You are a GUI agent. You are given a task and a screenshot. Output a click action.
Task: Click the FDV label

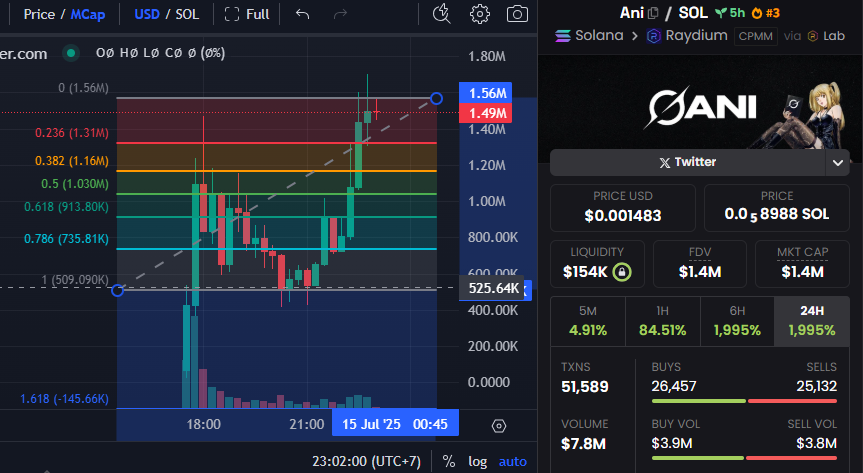point(700,252)
